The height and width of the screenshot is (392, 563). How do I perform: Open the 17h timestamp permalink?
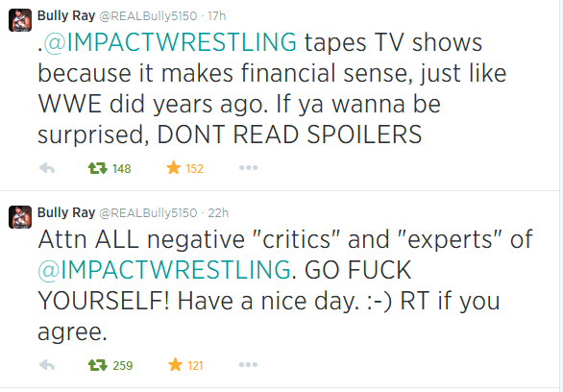coord(217,16)
